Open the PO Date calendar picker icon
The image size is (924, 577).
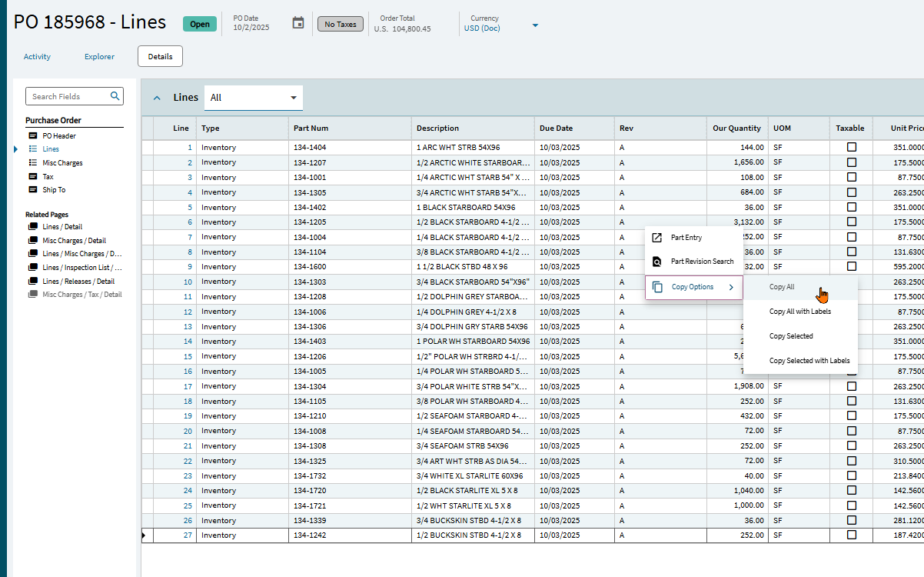tap(298, 23)
